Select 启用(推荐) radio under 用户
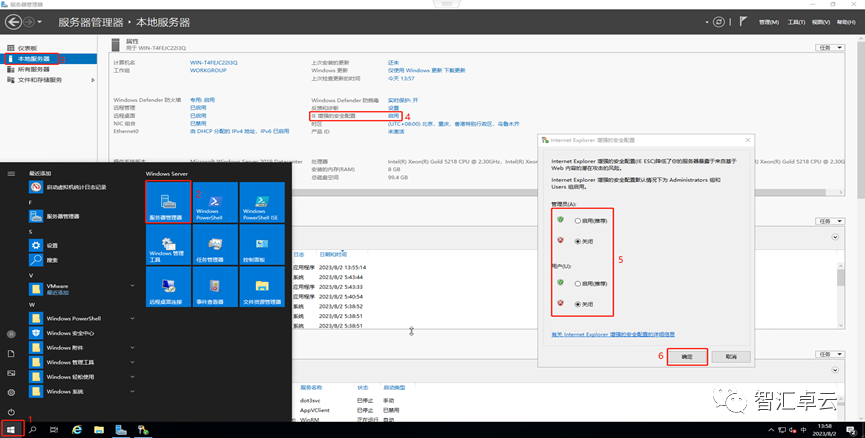The image size is (865, 438). click(x=578, y=284)
